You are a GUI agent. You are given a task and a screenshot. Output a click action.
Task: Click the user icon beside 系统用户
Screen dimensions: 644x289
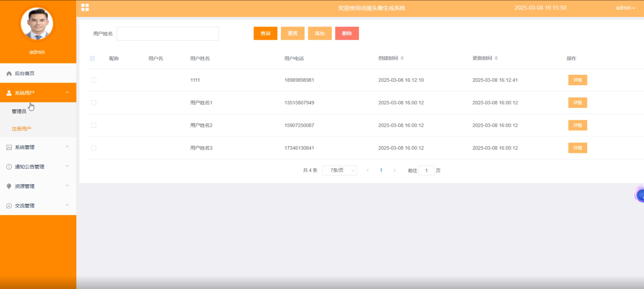click(x=9, y=93)
